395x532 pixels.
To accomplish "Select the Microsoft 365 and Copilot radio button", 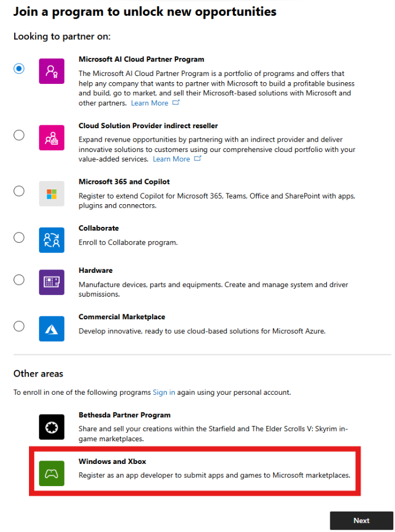I will pyautogui.click(x=19, y=192).
